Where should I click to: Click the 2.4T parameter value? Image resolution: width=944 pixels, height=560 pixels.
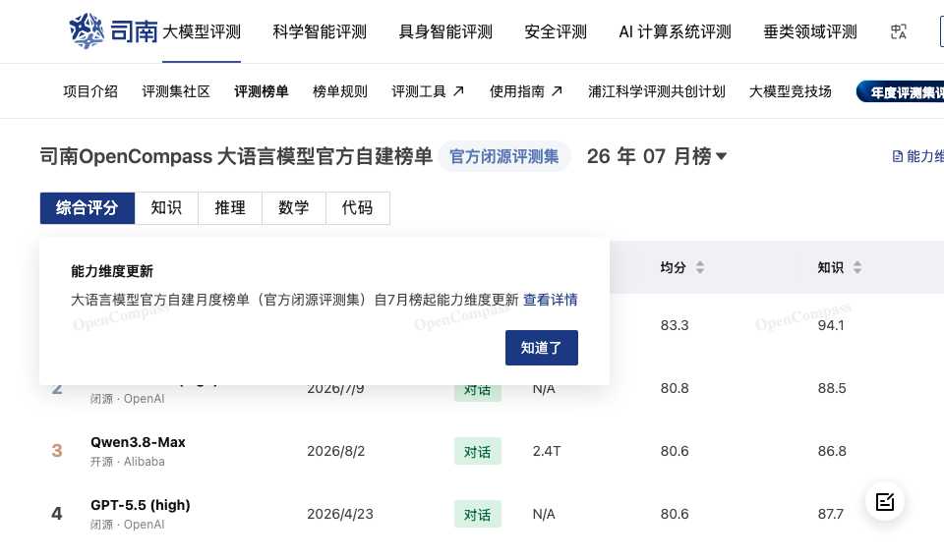coord(547,451)
